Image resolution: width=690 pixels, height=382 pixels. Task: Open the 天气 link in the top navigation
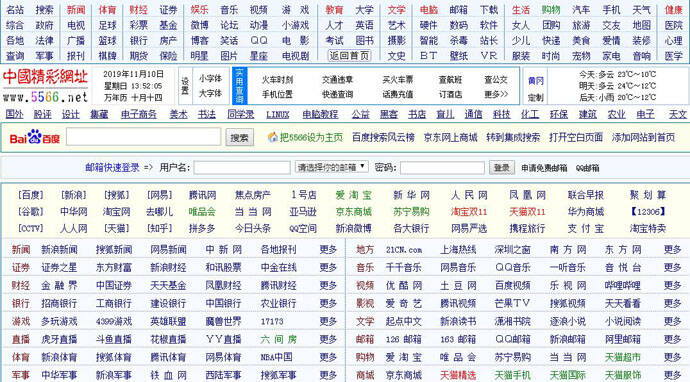(641, 10)
